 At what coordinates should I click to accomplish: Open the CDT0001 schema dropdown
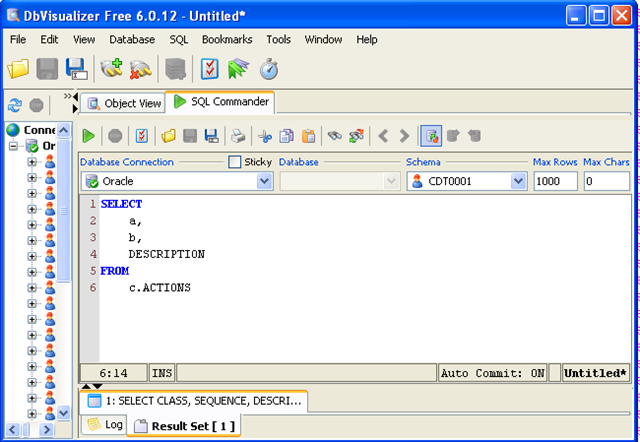tap(518, 181)
